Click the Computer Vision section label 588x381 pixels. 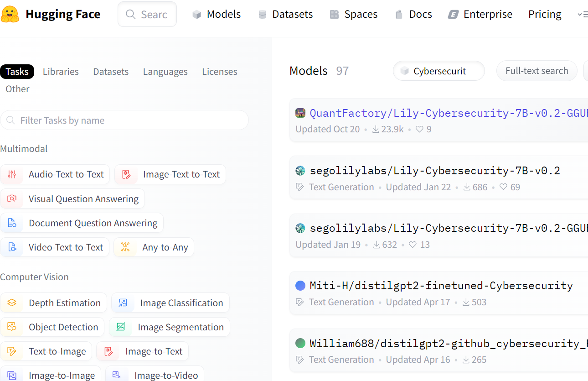click(x=34, y=277)
